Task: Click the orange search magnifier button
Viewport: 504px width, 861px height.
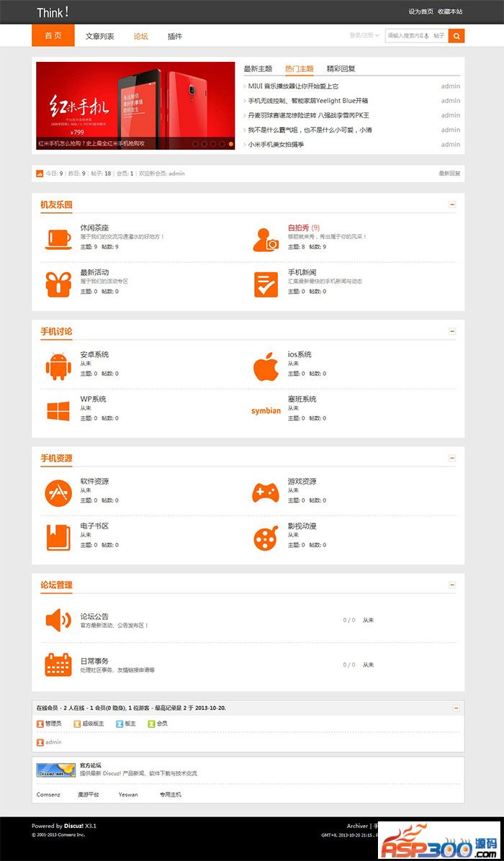Action: pyautogui.click(x=456, y=36)
